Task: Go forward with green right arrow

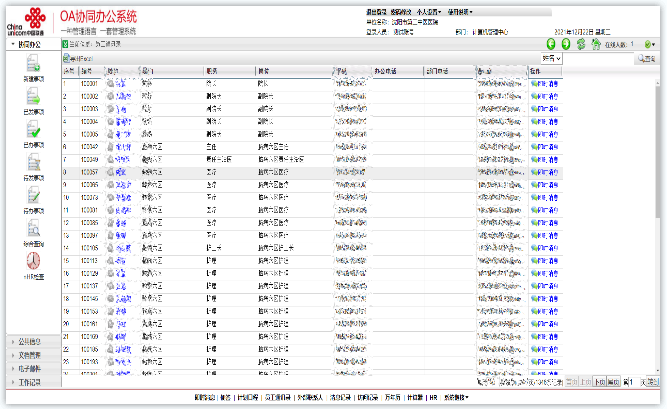Action: (566, 44)
